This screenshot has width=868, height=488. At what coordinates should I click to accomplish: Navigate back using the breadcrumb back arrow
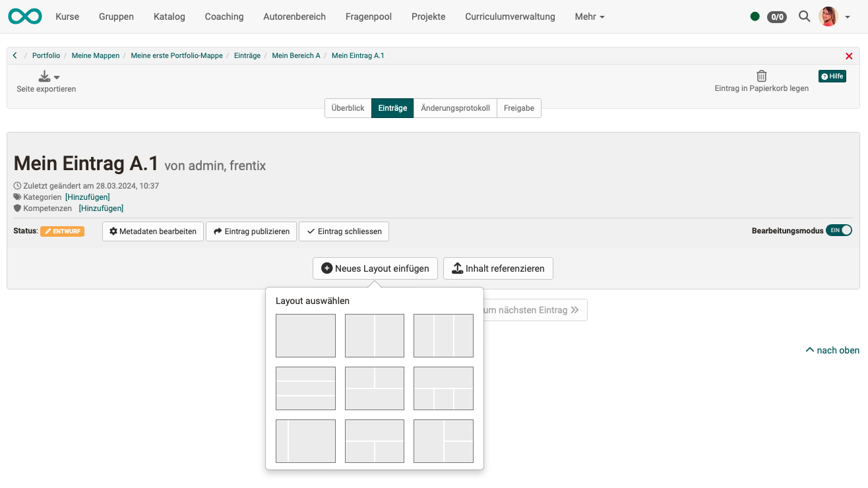[15, 55]
